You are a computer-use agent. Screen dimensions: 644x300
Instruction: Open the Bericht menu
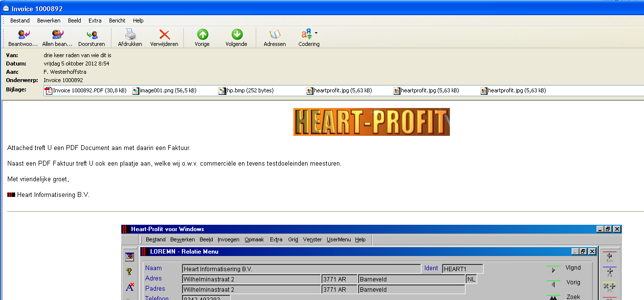(x=117, y=21)
